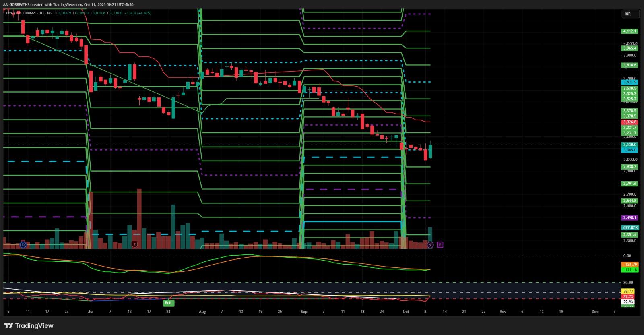Click the Jul label on the time axis
Image resolution: width=644 pixels, height=335 pixels.
(x=91, y=312)
